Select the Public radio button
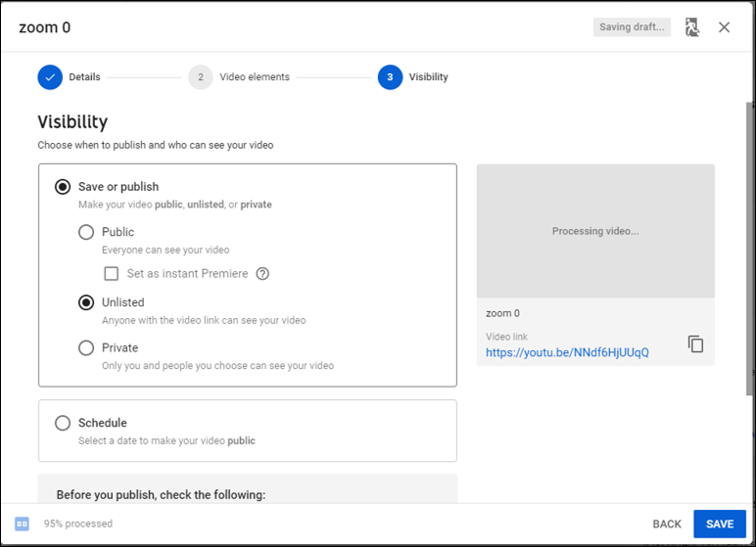The image size is (756, 547). (86, 232)
